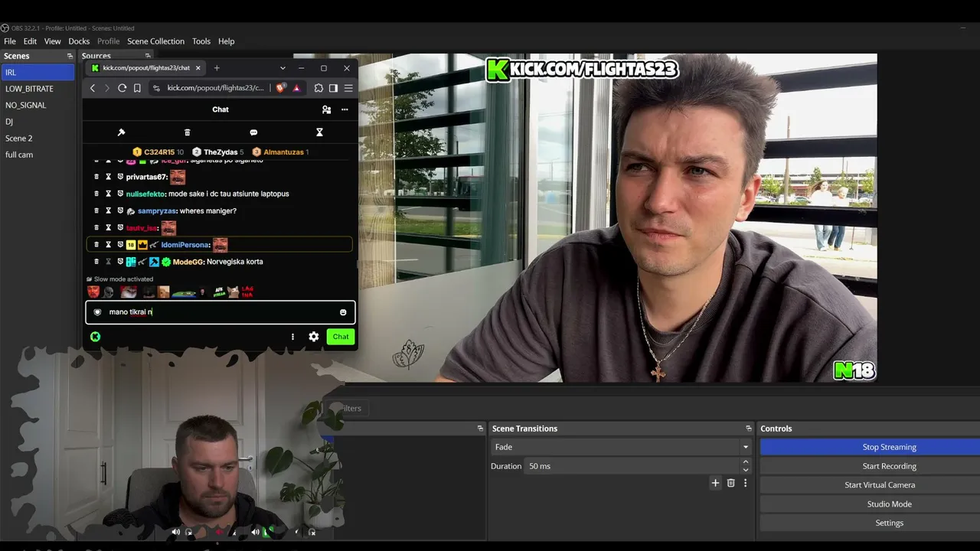This screenshot has height=551, width=980.
Task: Open the chat user list icon
Action: (x=327, y=109)
